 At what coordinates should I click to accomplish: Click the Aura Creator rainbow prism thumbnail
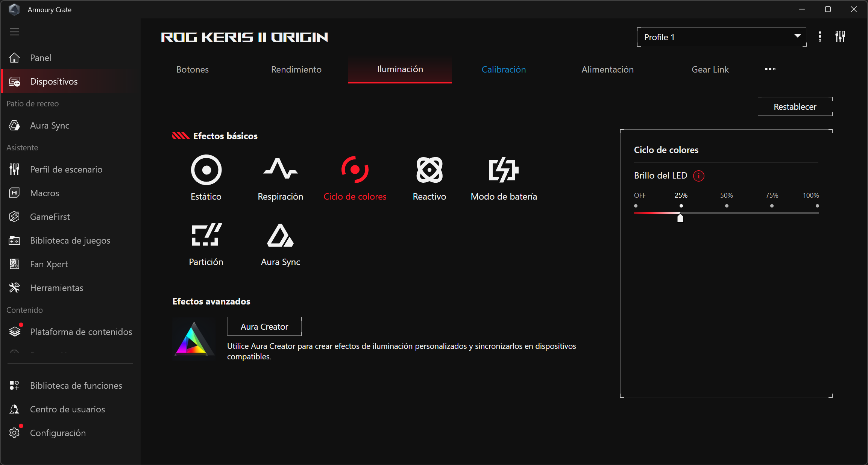coord(194,339)
